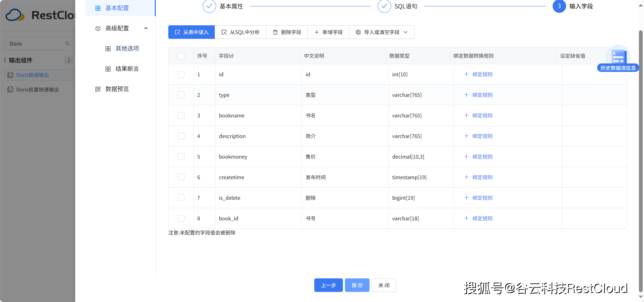Open the 基本配置 menu item

[117, 8]
